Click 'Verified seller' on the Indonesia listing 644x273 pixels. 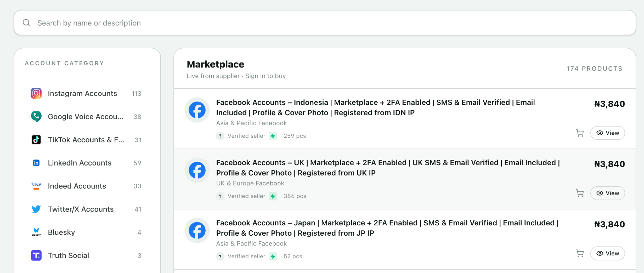pos(247,136)
